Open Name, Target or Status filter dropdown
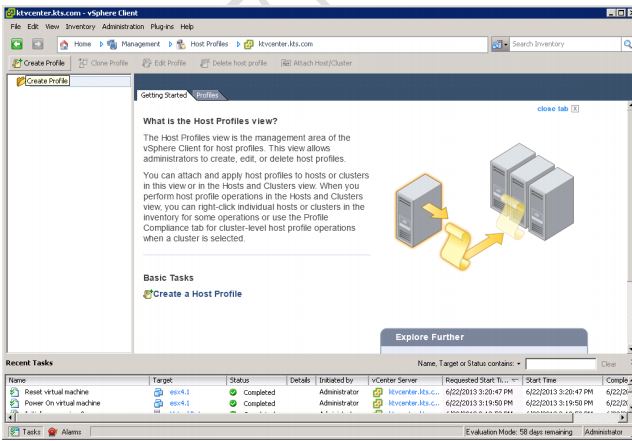632x441 pixels. point(519,364)
